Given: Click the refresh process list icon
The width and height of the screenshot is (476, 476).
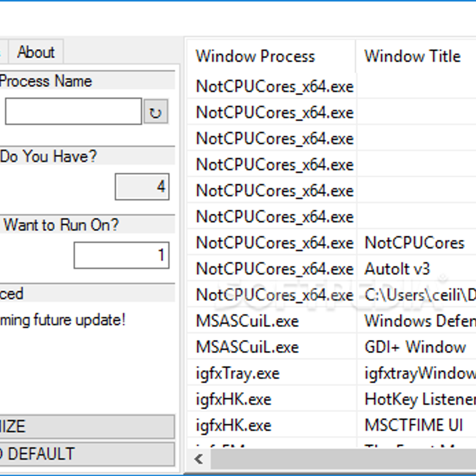Looking at the screenshot, I should [156, 112].
